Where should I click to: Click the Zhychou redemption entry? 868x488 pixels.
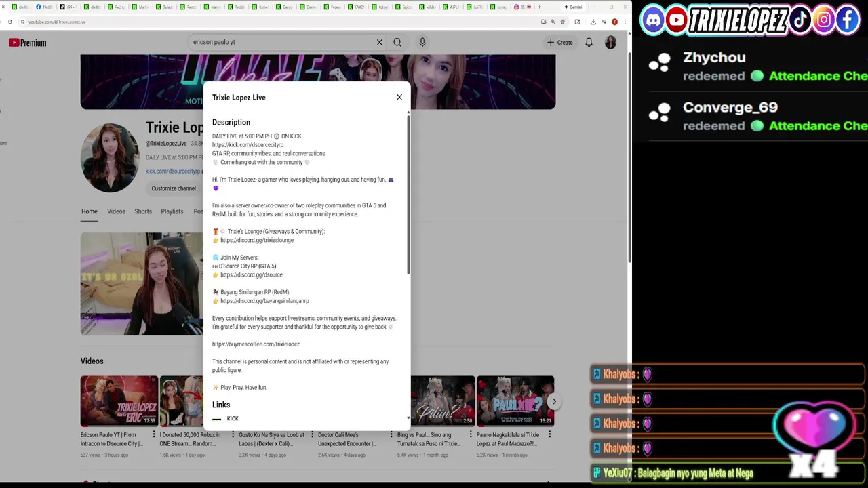coord(758,66)
